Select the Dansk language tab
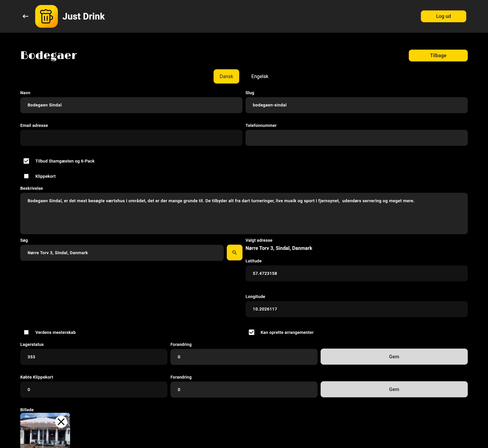Screen dimensions: 488x448 pos(226,76)
